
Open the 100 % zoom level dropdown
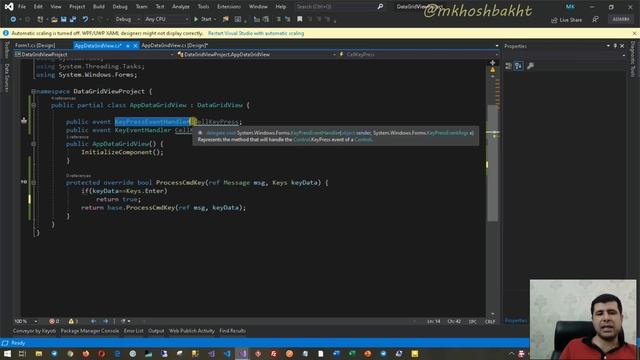pyautogui.click(x=26, y=321)
